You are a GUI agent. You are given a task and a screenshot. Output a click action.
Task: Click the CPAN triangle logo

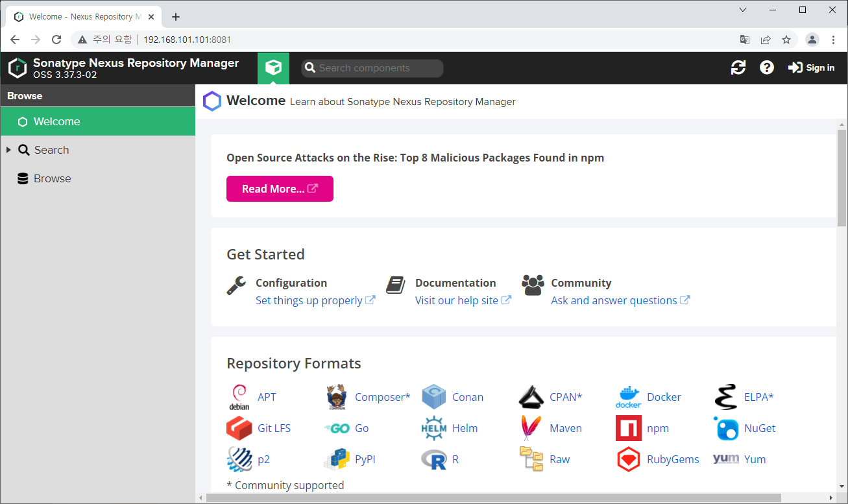531,397
